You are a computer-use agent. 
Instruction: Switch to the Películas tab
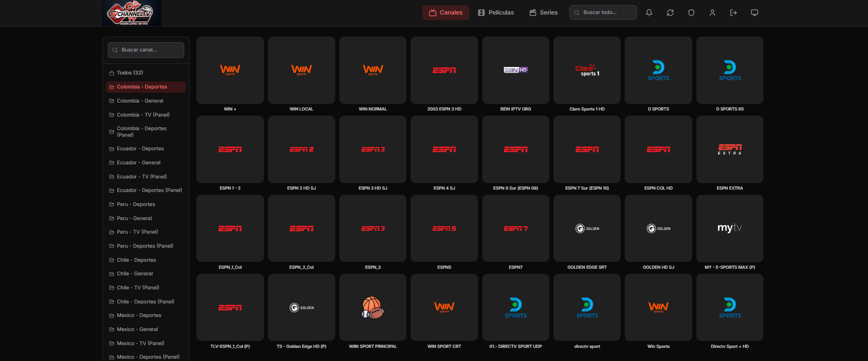[496, 13]
